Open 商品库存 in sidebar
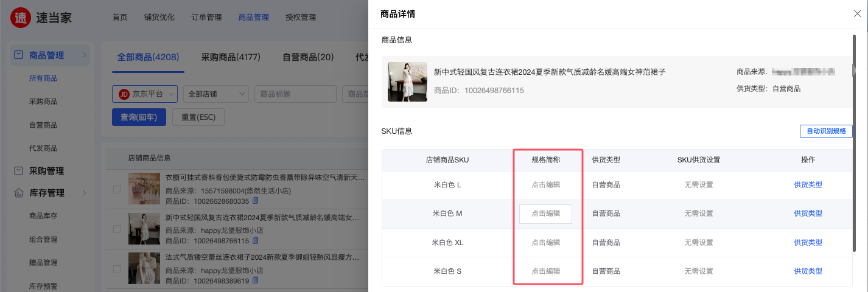This screenshot has width=868, height=292. pyautogui.click(x=43, y=216)
